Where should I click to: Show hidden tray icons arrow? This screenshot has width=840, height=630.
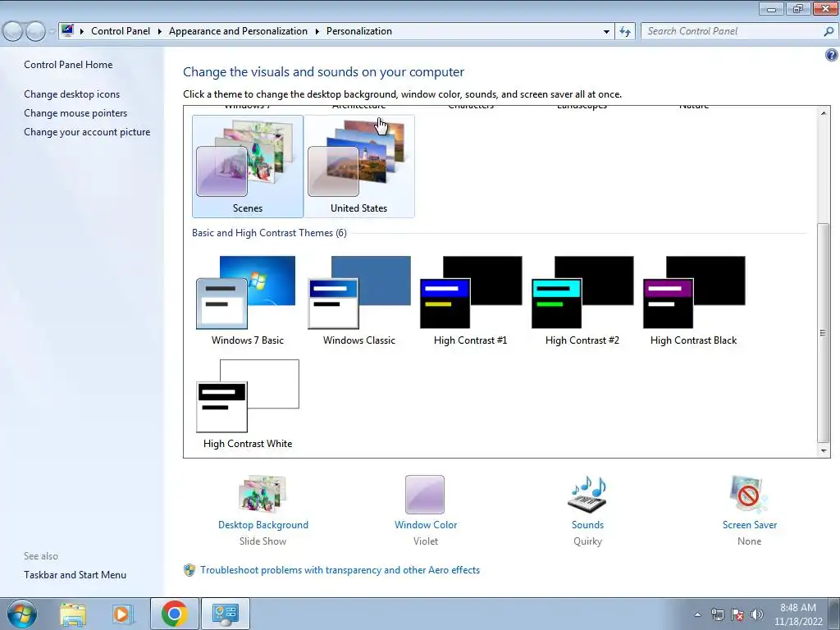point(697,614)
